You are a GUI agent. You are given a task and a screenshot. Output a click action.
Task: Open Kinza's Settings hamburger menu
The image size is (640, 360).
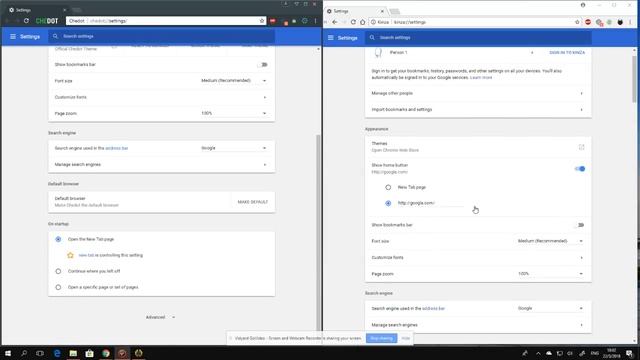coord(331,38)
